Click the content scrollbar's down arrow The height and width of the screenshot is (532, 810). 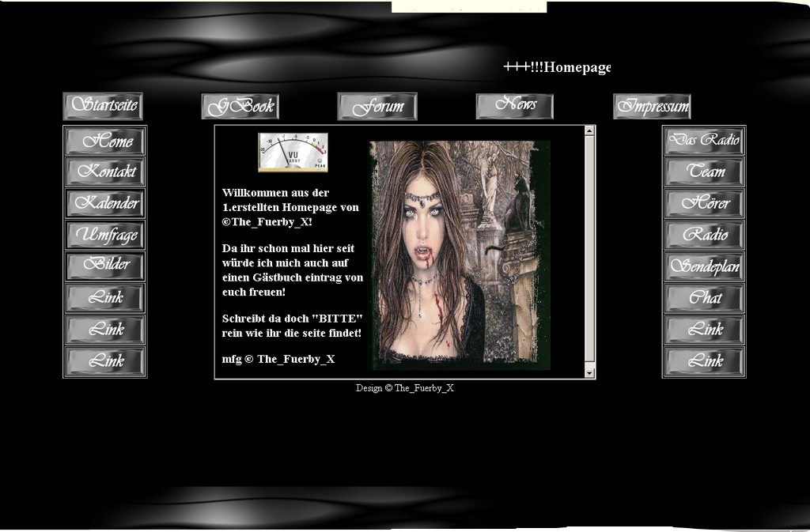589,372
